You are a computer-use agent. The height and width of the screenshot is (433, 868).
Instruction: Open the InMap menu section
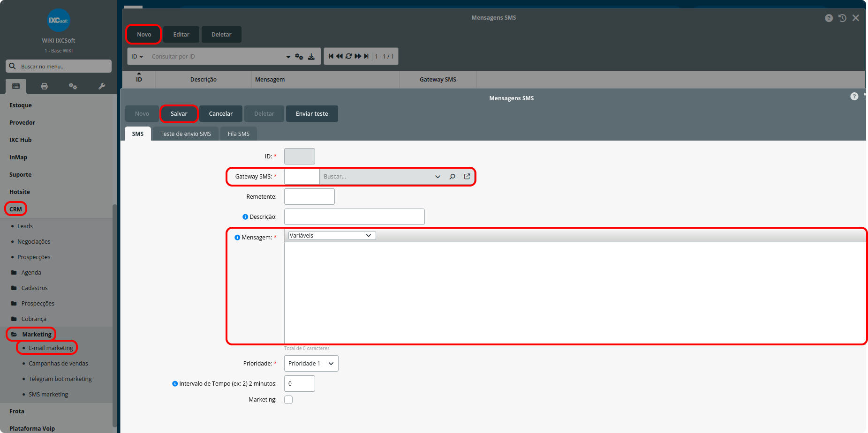(18, 157)
